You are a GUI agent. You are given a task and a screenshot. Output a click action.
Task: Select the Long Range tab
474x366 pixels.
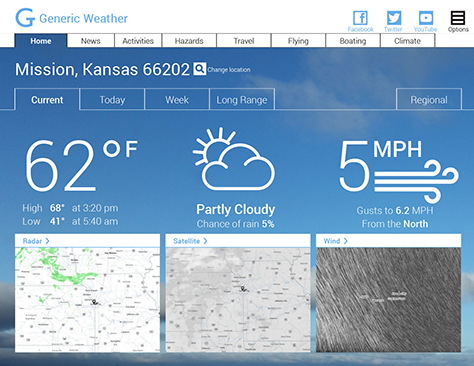coord(242,99)
